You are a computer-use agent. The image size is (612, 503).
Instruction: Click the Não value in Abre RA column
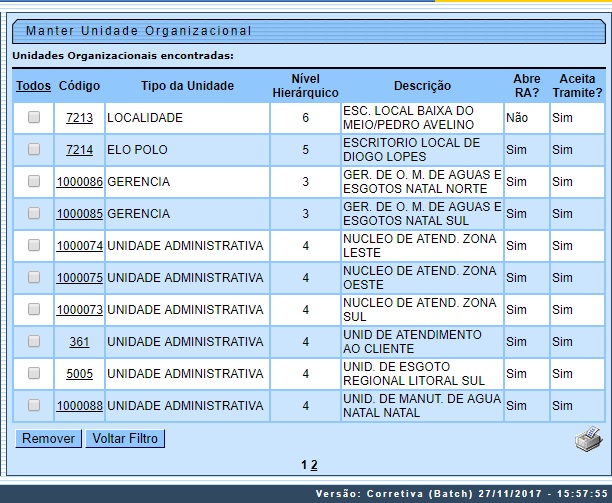[x=517, y=118]
